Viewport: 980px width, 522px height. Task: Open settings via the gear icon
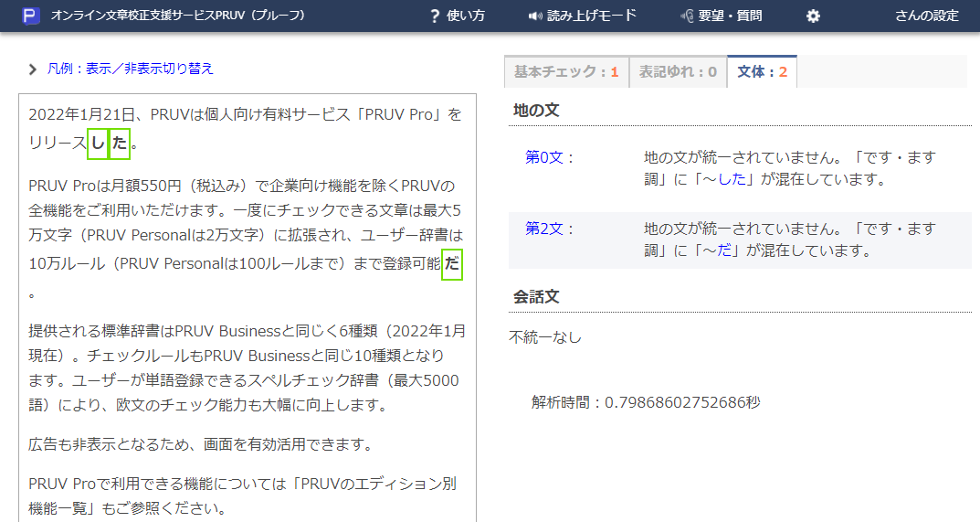pos(813,16)
